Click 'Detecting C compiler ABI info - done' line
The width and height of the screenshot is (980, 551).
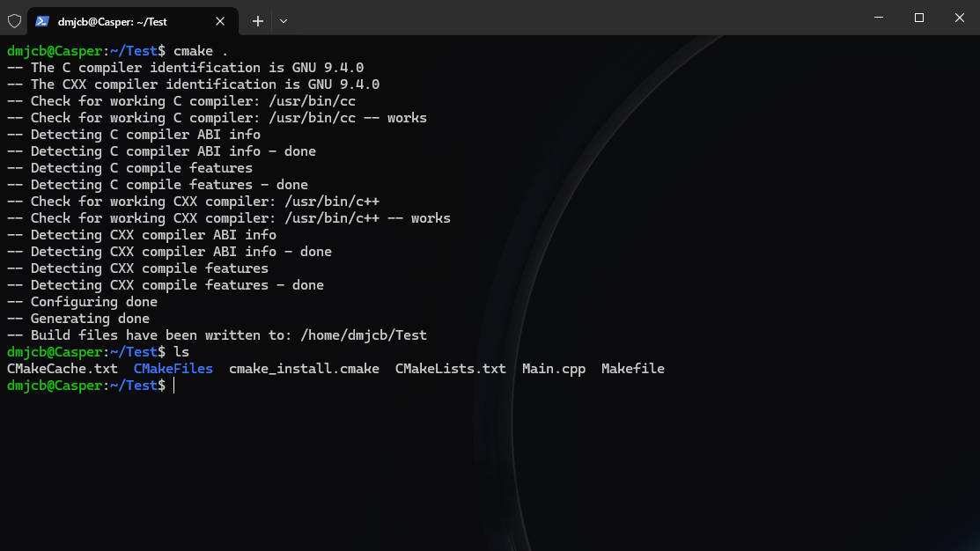[161, 151]
